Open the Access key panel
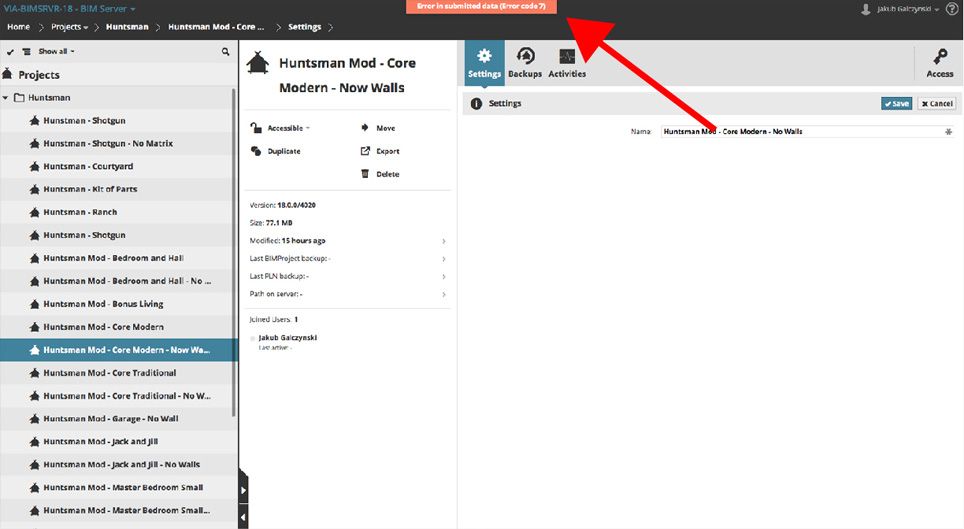 [939, 63]
